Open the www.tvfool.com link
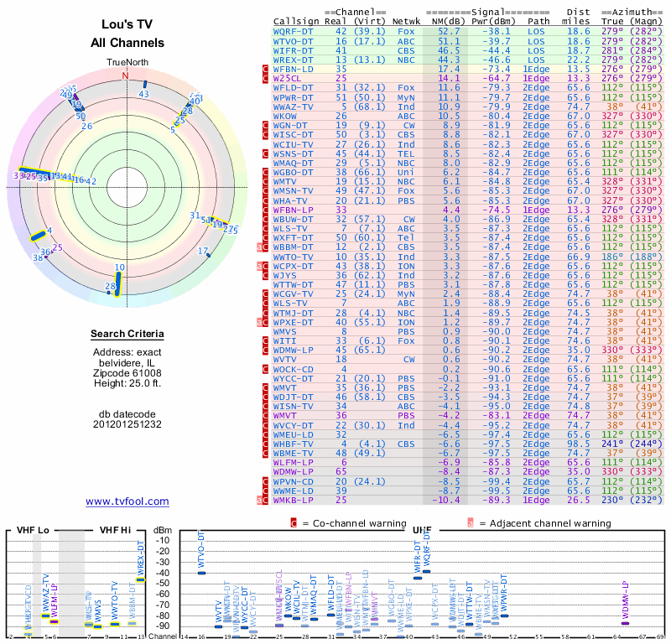Screen dimensions: 671x644 tap(127, 501)
